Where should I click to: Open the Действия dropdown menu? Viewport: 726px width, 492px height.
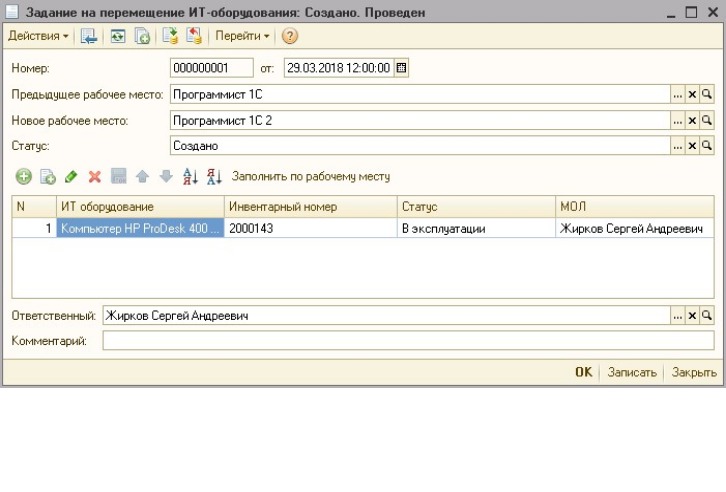(38, 36)
